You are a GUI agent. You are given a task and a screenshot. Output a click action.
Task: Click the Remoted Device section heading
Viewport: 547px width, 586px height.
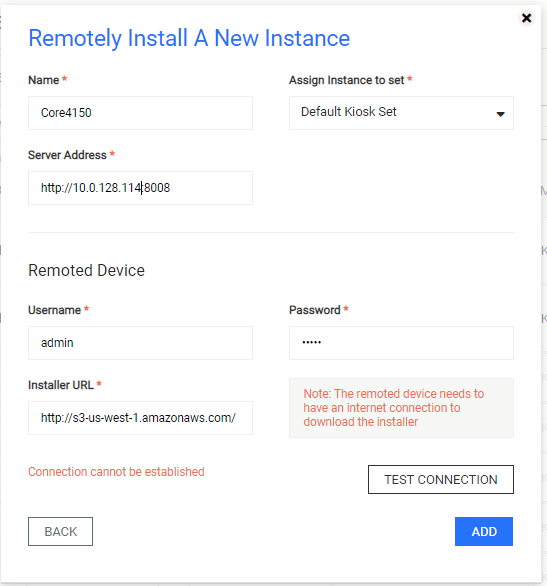click(x=86, y=270)
